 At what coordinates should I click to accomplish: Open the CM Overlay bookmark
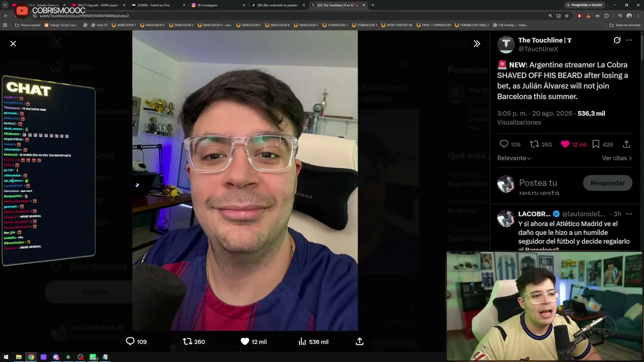[x=510, y=25]
